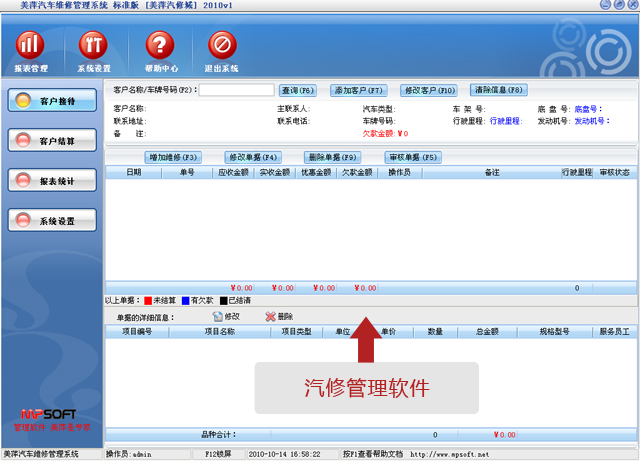Click the 添加客户(F7) button
640x461 pixels.
point(358,90)
